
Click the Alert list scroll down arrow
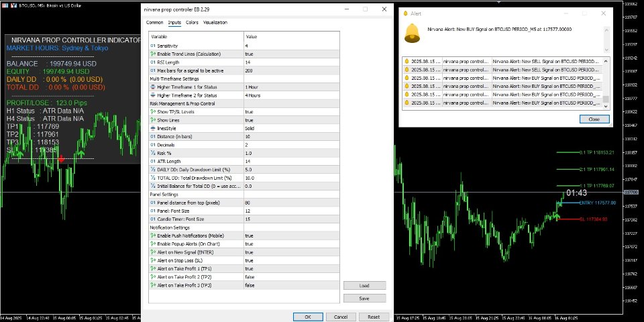pos(606,107)
